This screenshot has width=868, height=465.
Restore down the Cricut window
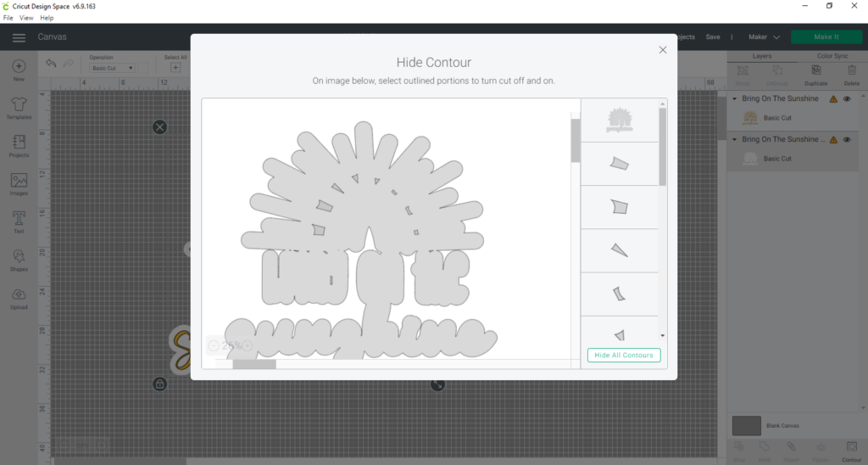point(829,6)
